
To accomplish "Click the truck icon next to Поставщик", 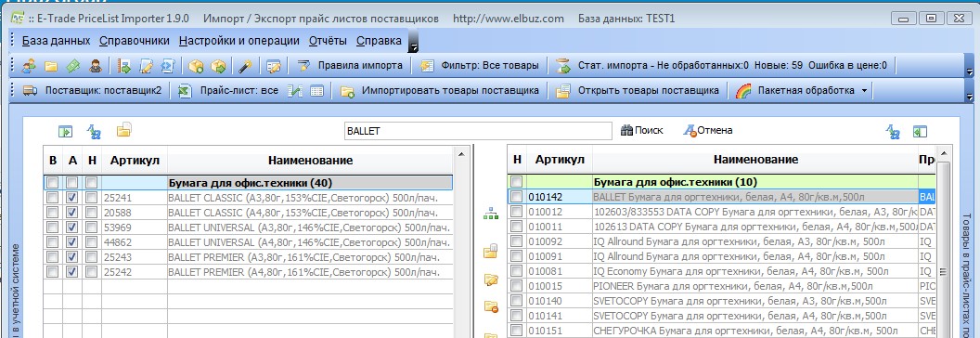I will coord(30,91).
